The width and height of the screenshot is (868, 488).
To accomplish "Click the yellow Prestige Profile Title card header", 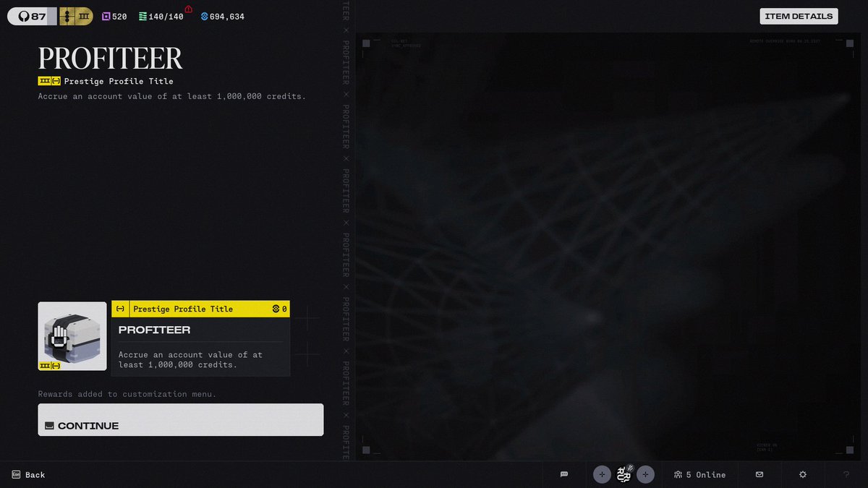I will pyautogui.click(x=200, y=309).
